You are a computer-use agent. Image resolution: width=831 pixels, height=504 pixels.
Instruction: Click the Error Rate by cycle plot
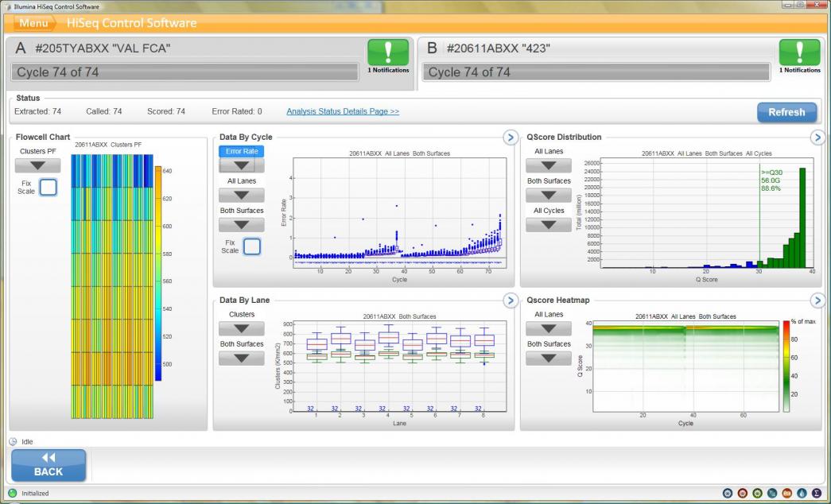pyautogui.click(x=400, y=212)
